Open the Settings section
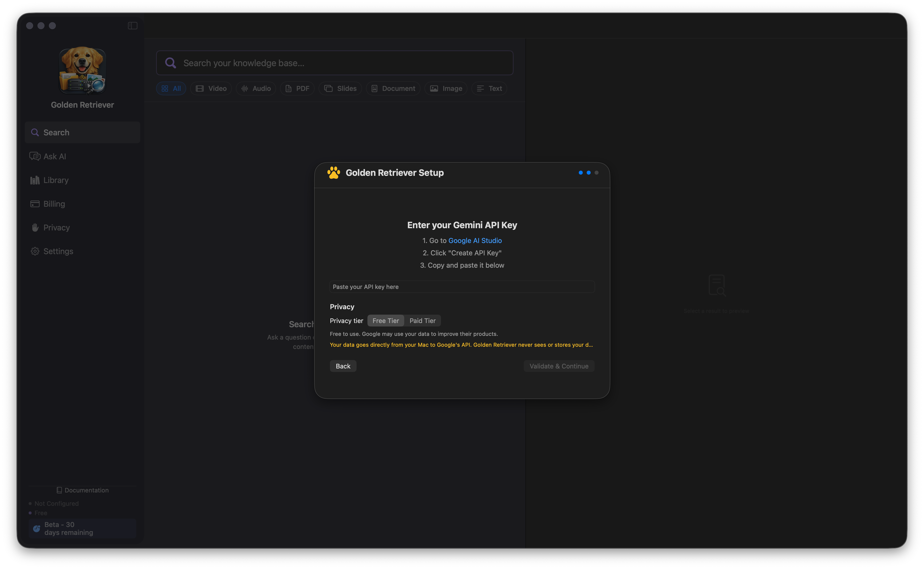This screenshot has height=569, width=924. coord(82,251)
